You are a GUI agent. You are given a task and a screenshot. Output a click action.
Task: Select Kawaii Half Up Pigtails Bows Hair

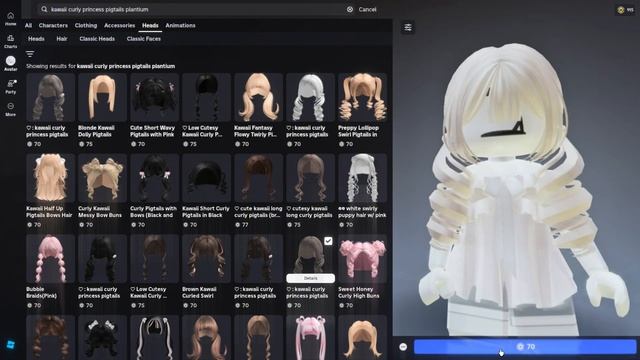[x=50, y=178]
